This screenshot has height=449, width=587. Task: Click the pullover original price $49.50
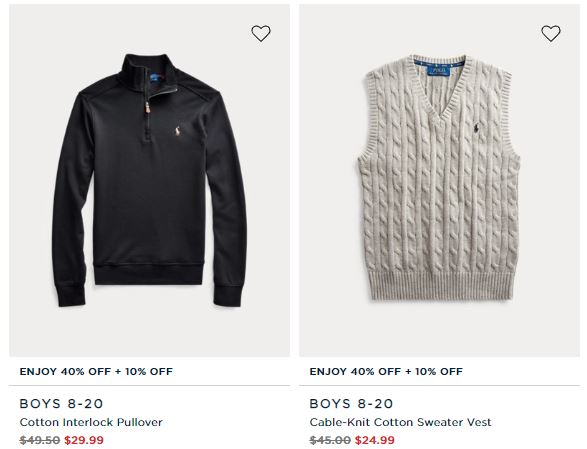(40, 440)
